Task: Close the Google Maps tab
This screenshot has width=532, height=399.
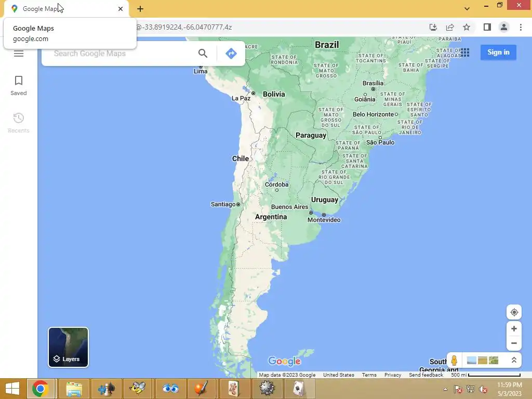Action: pos(121,9)
